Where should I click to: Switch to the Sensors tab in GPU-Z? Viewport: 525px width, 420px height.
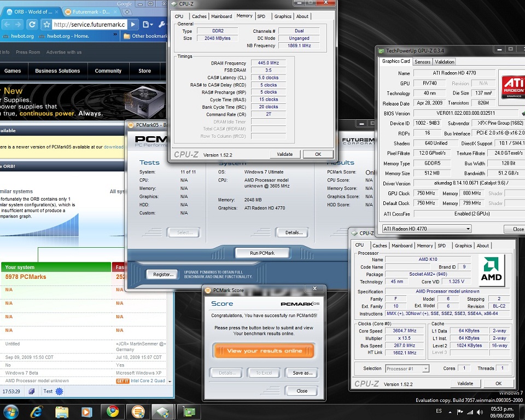pyautogui.click(x=422, y=62)
